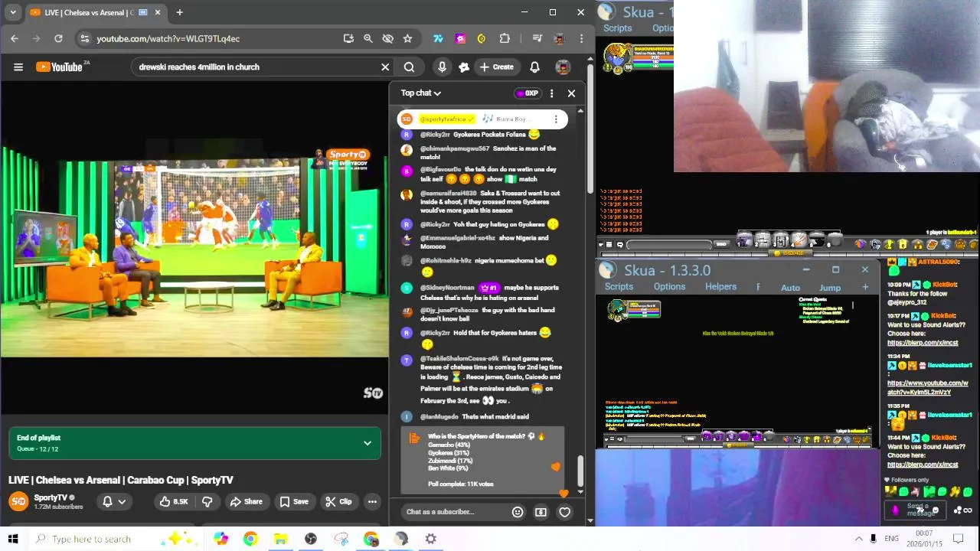980x551 pixels.
Task: Expand the Top chat mode dropdown
Action: tap(421, 93)
